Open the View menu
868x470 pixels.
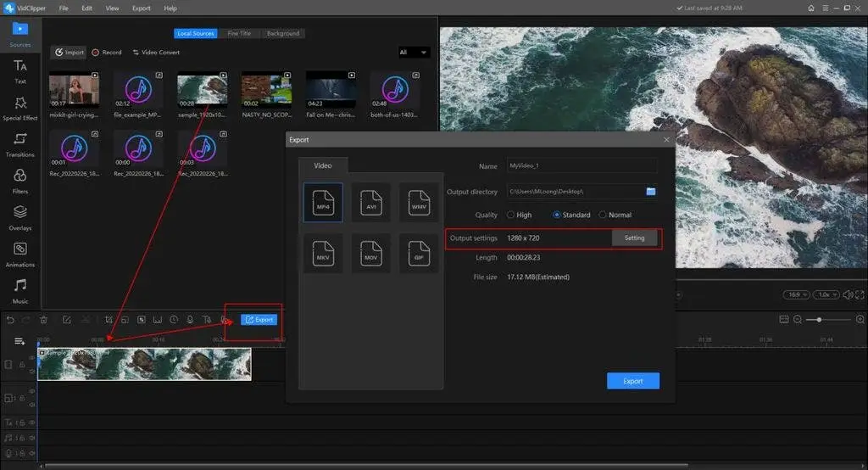tap(113, 8)
